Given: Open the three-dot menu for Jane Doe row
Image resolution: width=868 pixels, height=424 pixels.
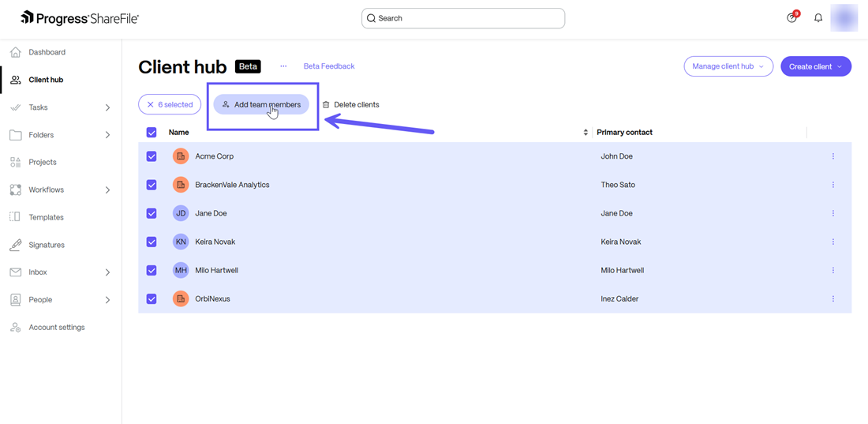Looking at the screenshot, I should (832, 213).
